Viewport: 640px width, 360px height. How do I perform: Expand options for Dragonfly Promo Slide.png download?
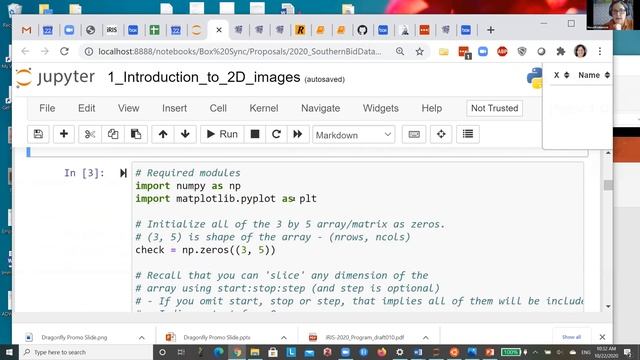(x=142, y=338)
